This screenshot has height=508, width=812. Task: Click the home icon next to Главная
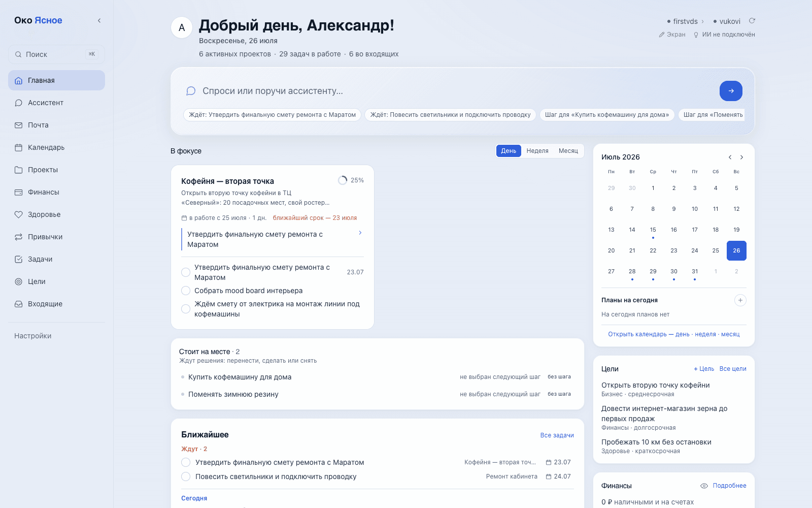pyautogui.click(x=19, y=81)
